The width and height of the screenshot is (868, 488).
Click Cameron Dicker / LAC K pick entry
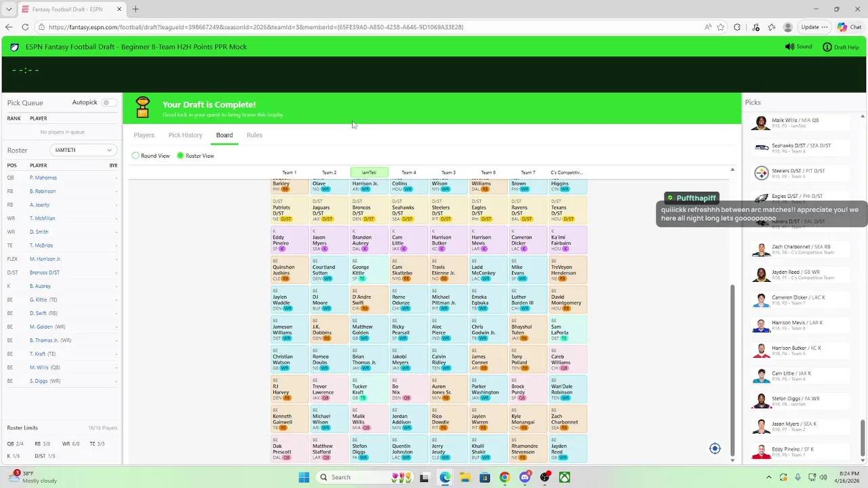[x=801, y=300]
